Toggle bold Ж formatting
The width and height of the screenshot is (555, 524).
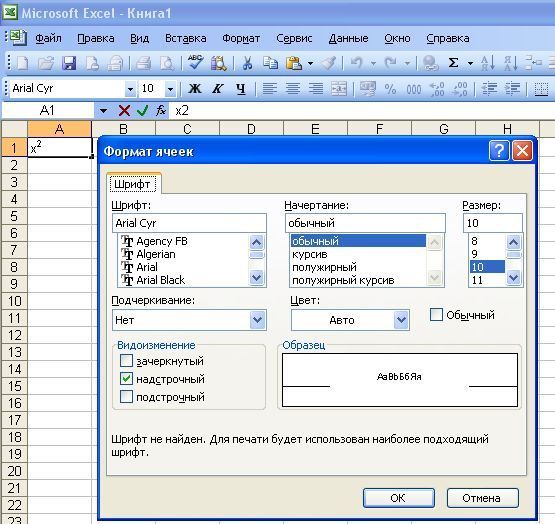pyautogui.click(x=195, y=89)
